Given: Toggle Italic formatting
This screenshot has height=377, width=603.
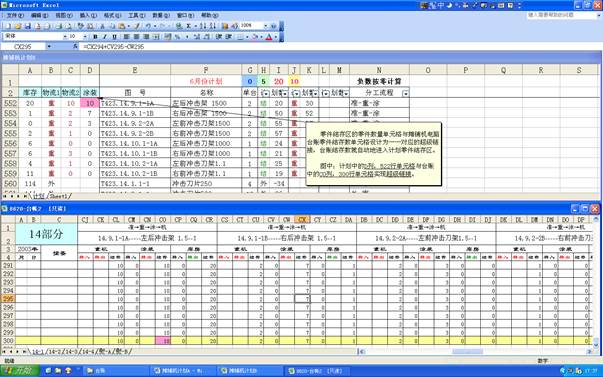Looking at the screenshot, I should pos(105,37).
